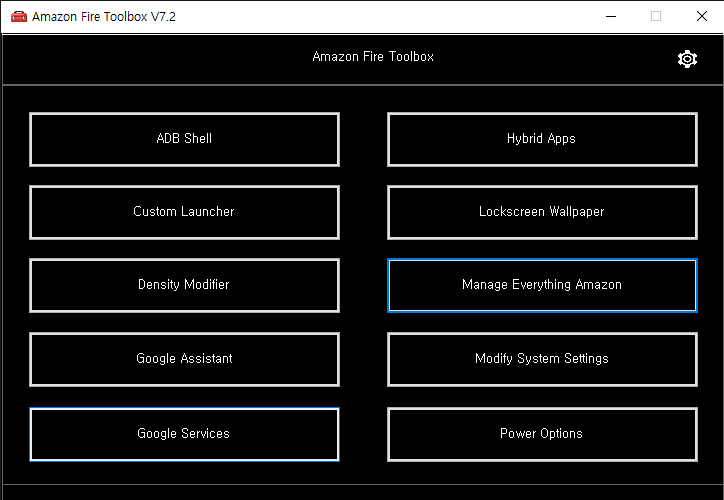Click the title bar text Amazon Fire Toolbox V7.2
This screenshot has width=724, height=500.
(x=104, y=17)
